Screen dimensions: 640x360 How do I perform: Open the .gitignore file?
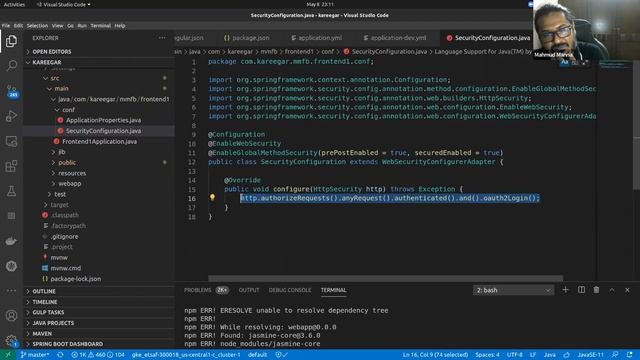[64, 236]
